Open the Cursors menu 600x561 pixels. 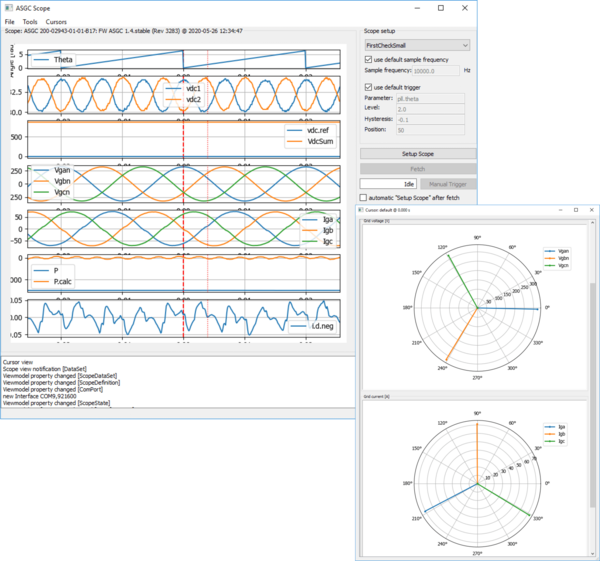coord(56,21)
